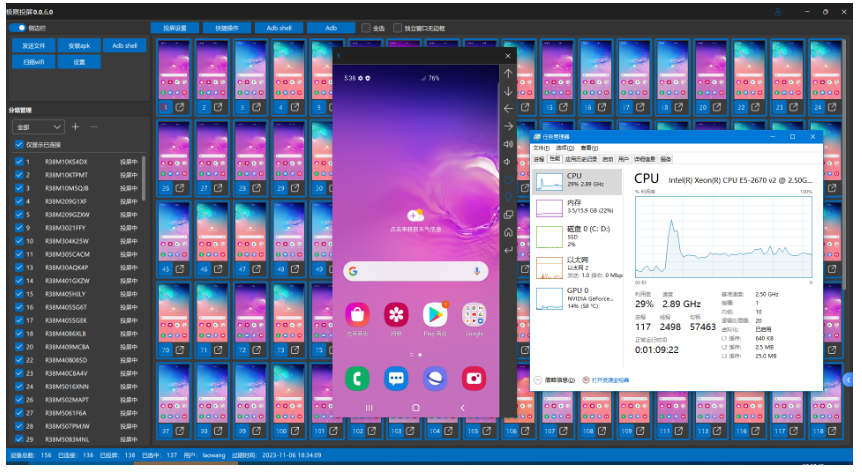
Task: Open the green Phone dialer app
Action: tap(357, 379)
